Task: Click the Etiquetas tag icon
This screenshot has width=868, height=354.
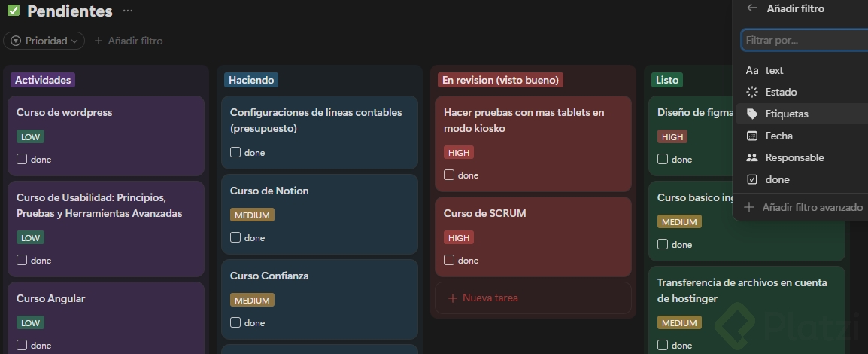Action: [752, 114]
